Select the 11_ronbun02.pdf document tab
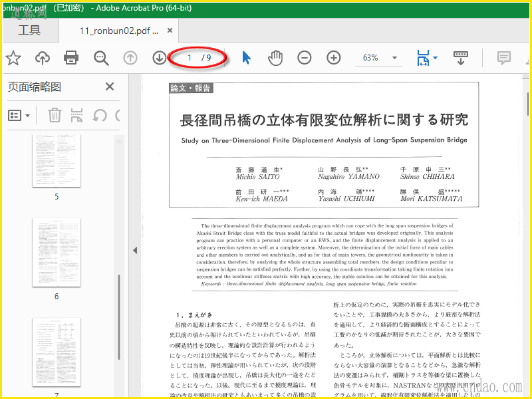 [x=119, y=31]
